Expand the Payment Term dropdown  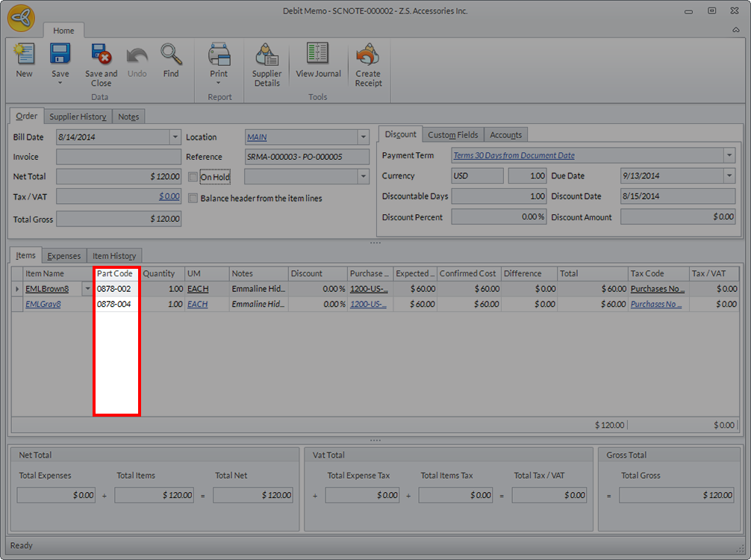[x=729, y=155]
